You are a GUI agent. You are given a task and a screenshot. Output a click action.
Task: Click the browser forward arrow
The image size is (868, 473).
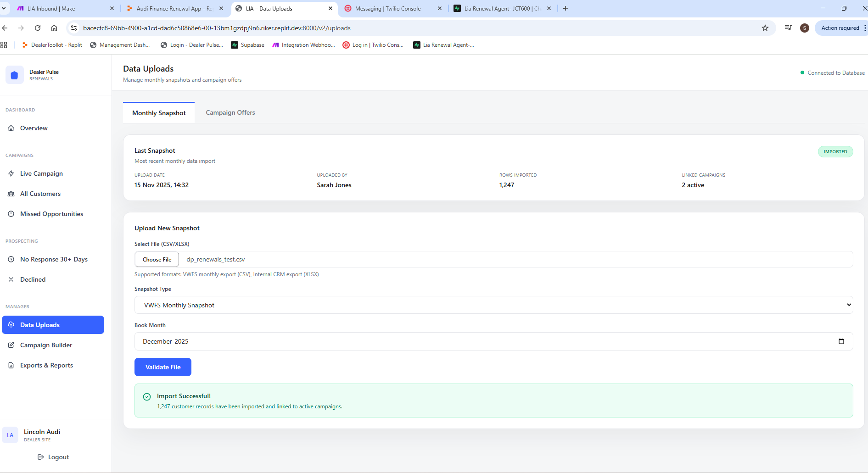click(x=21, y=28)
